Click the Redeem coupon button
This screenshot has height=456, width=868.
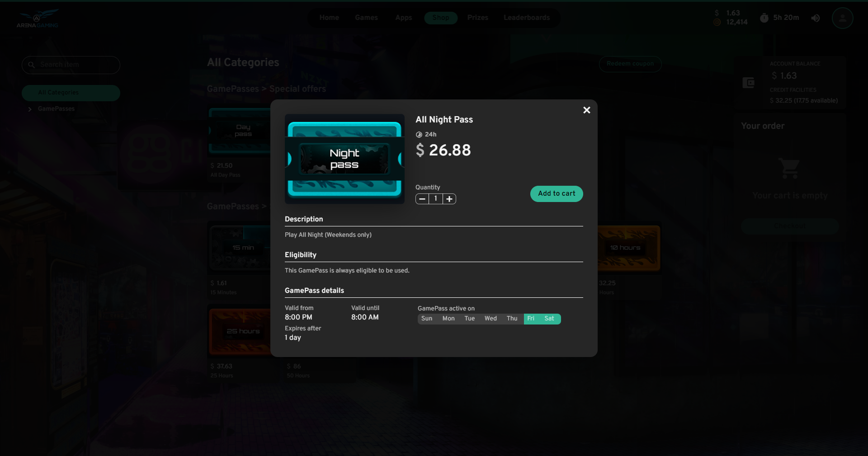point(630,64)
